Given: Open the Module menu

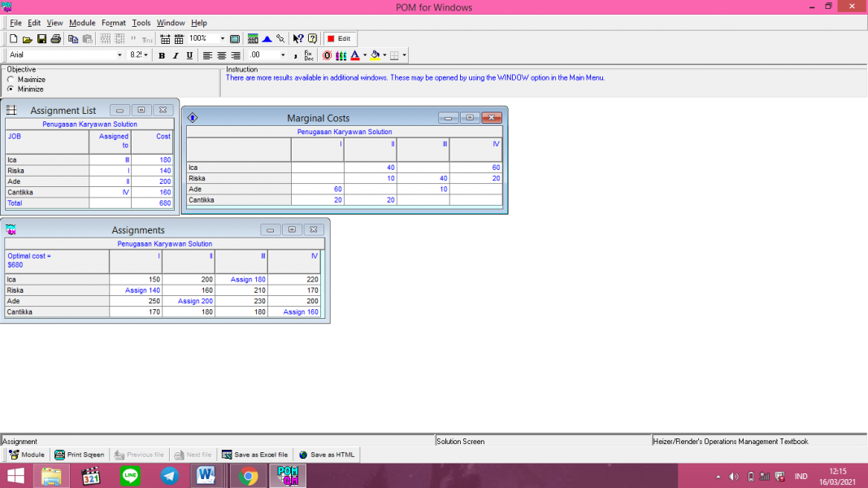Looking at the screenshot, I should point(82,23).
